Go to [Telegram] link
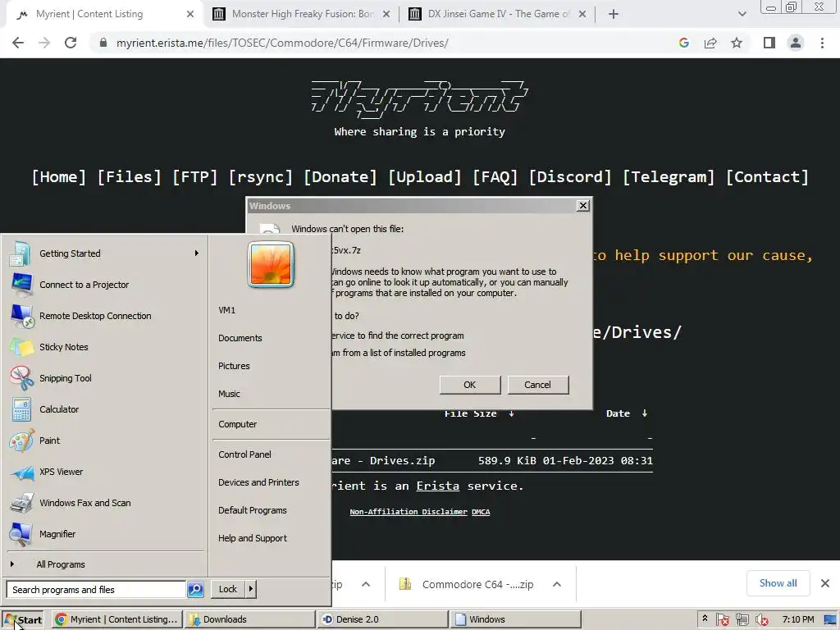The width and height of the screenshot is (840, 630). tap(668, 177)
